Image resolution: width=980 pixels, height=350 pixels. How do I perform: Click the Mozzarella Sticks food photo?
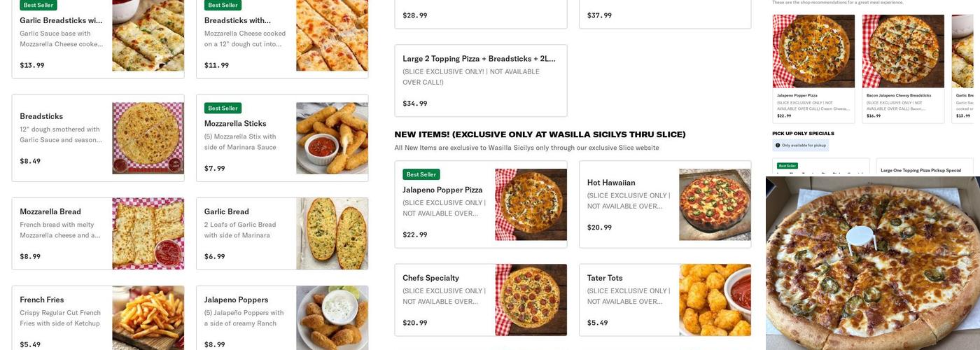coord(332,138)
